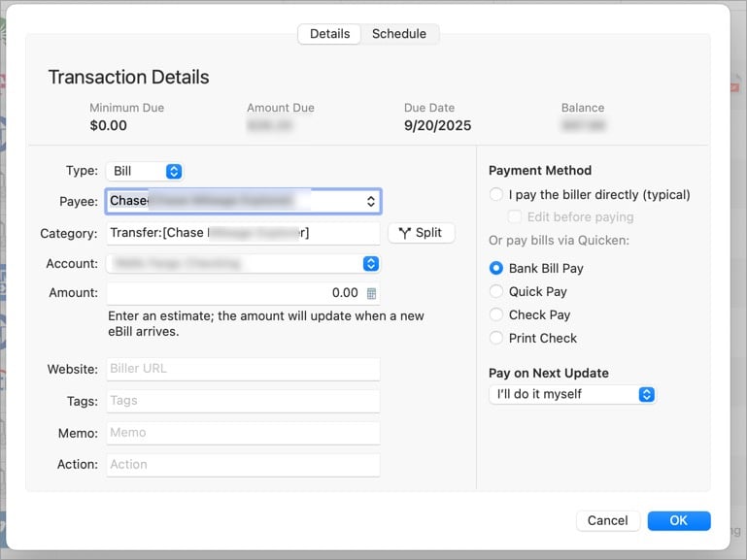
Task: Click the Cancel button
Action: pyautogui.click(x=607, y=520)
